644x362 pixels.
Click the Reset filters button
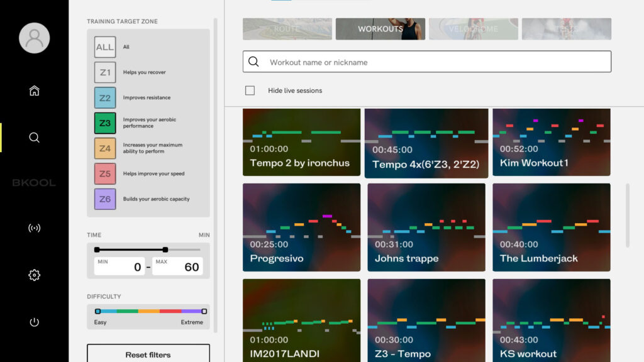click(x=148, y=354)
